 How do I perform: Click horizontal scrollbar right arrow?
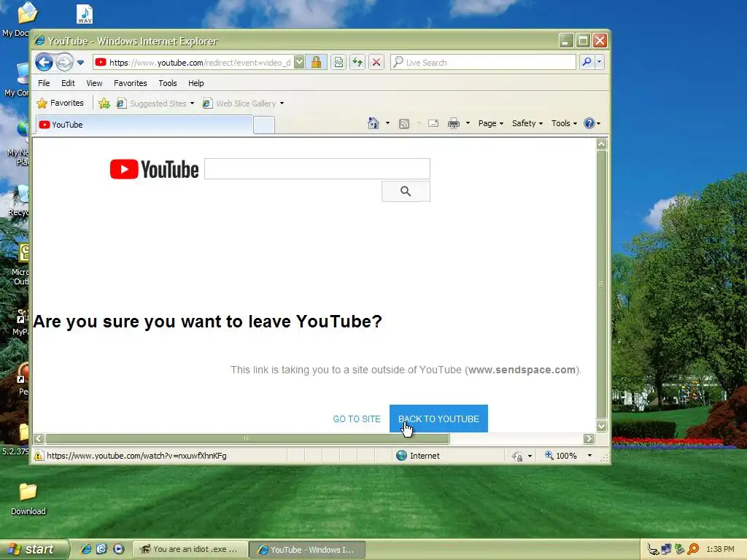coord(589,438)
